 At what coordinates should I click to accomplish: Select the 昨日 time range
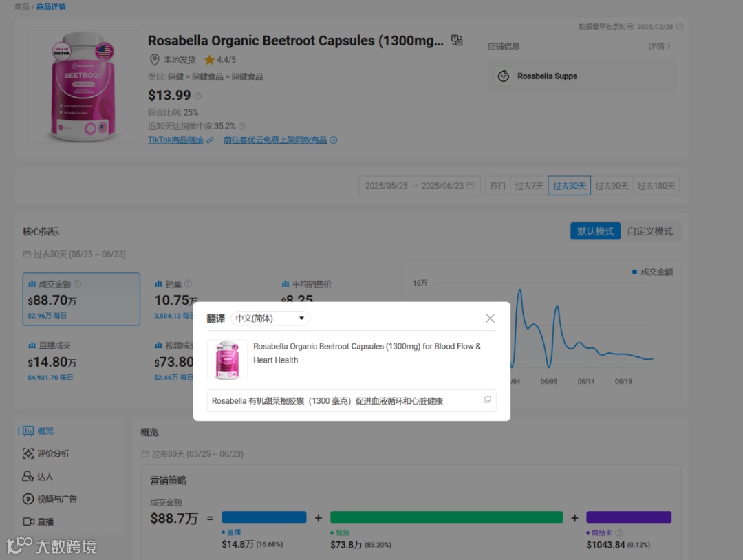point(497,186)
